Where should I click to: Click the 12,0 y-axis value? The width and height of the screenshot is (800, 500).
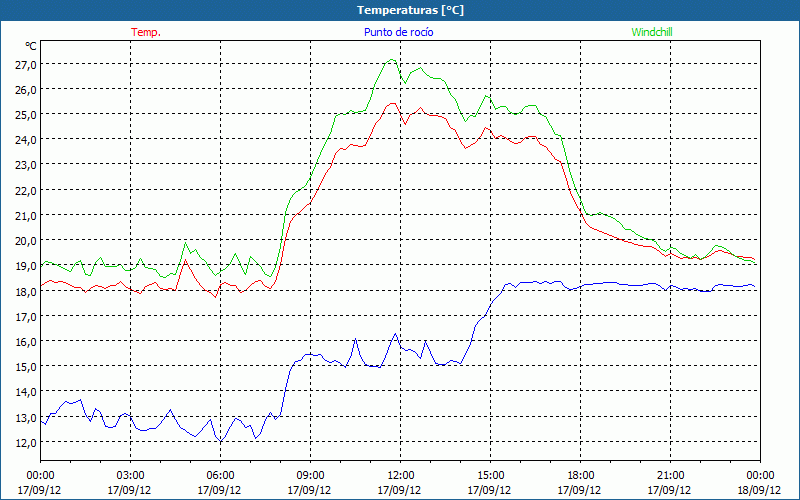point(26,443)
